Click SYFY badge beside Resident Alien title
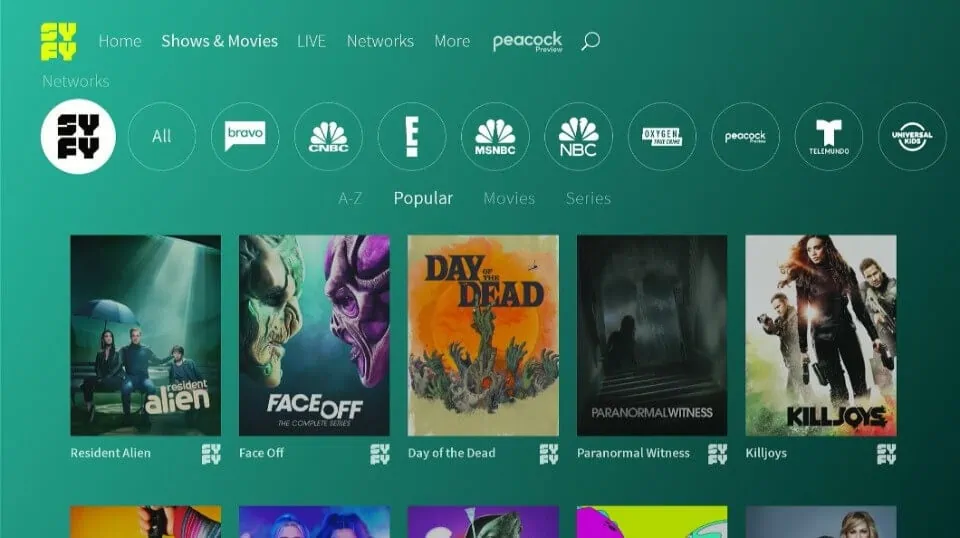The image size is (960, 538). click(x=211, y=454)
